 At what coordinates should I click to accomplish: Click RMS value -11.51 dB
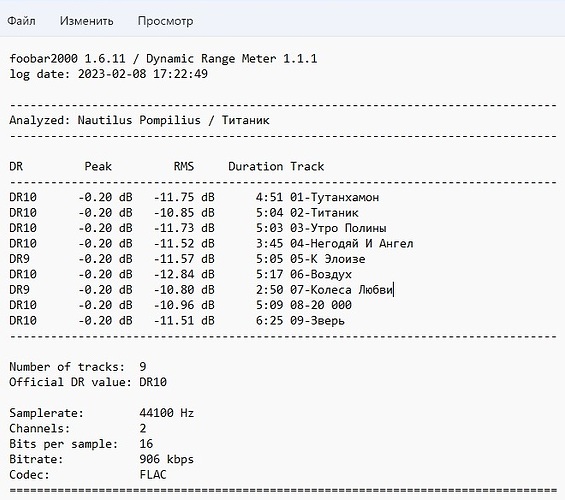184,321
